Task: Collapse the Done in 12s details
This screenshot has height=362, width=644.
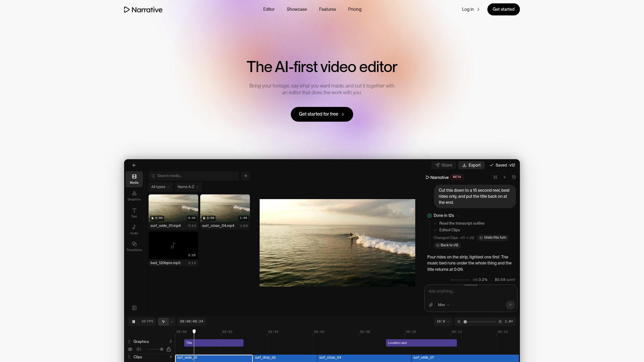Action: point(458,216)
